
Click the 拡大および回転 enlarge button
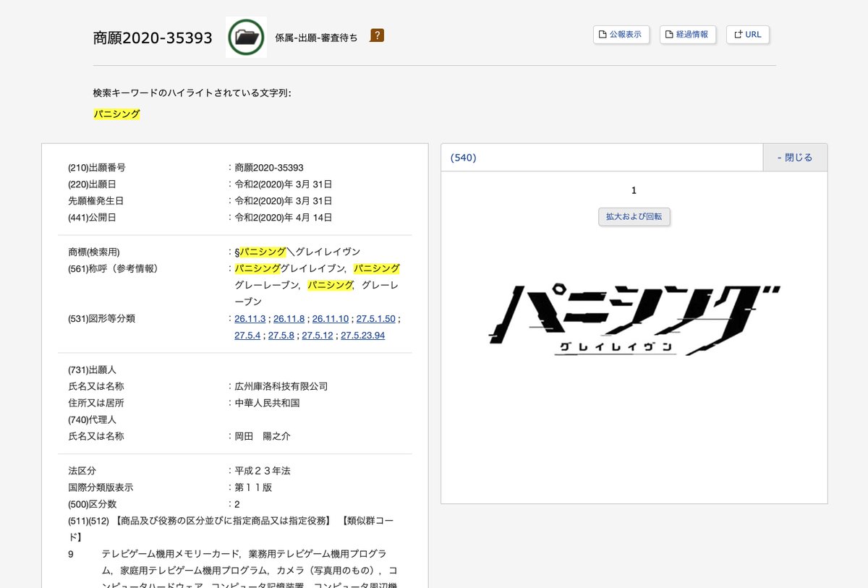point(634,217)
